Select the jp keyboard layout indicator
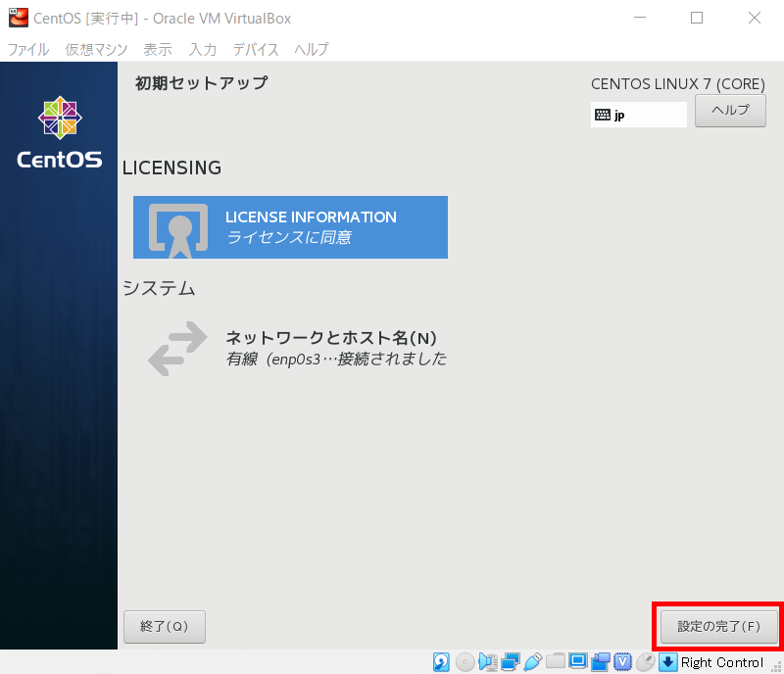Image resolution: width=784 pixels, height=674 pixels. pyautogui.click(x=639, y=115)
